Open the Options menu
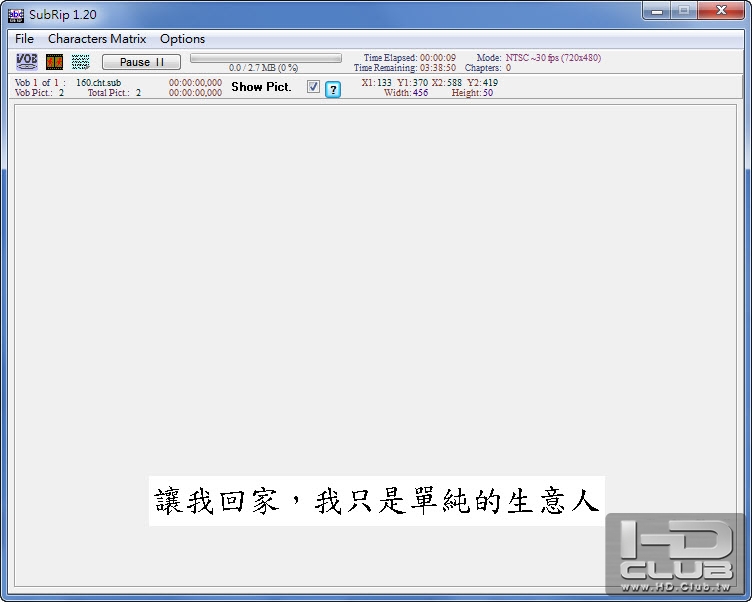Viewport: 752px width, 602px height. [x=182, y=39]
